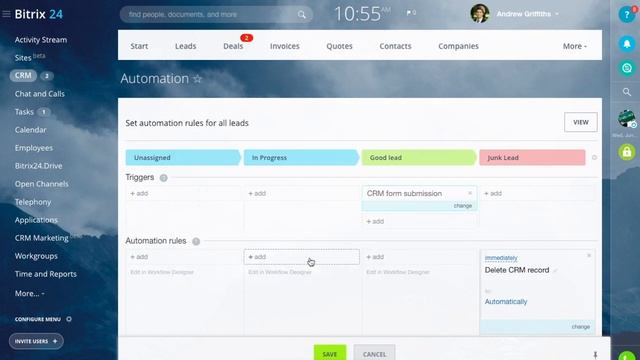Click Configure Menu gear icon
The image size is (640, 360).
pyautogui.click(x=69, y=319)
